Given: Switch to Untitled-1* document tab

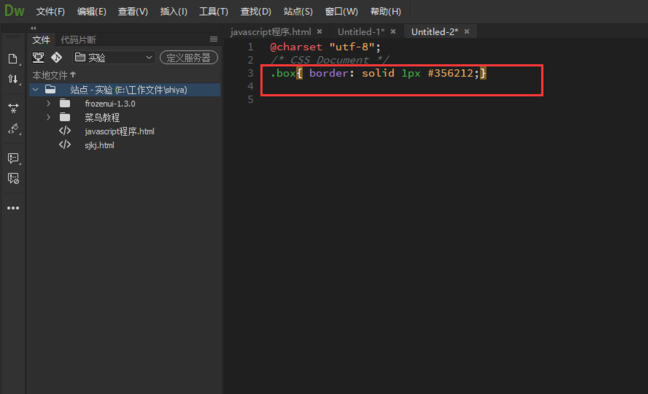Looking at the screenshot, I should point(361,32).
